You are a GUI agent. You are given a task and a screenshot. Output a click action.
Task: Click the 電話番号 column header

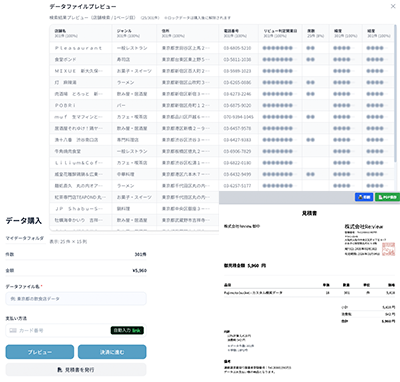coord(239,33)
